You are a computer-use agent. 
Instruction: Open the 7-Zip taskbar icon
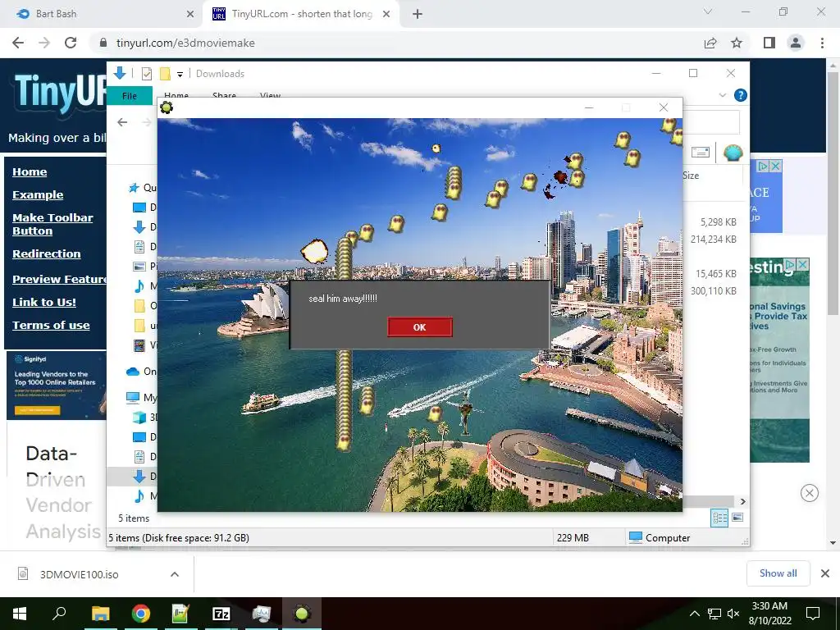click(221, 614)
